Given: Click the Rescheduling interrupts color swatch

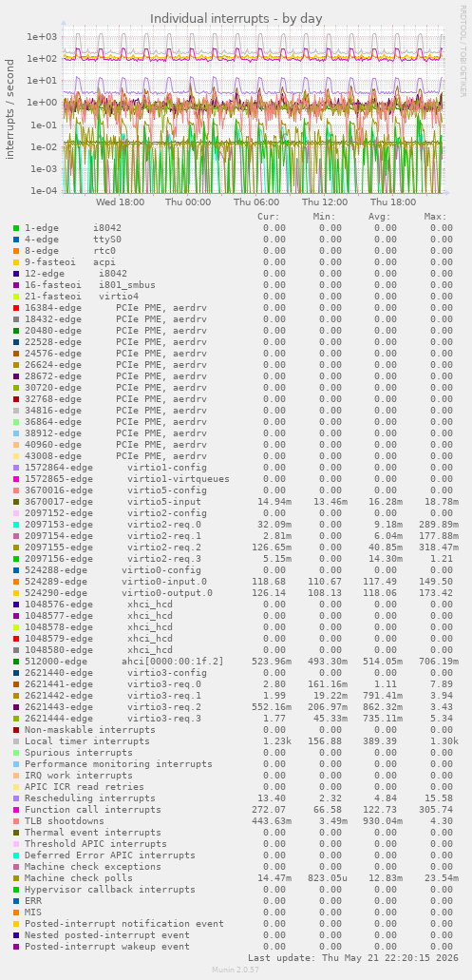Looking at the screenshot, I should point(16,798).
